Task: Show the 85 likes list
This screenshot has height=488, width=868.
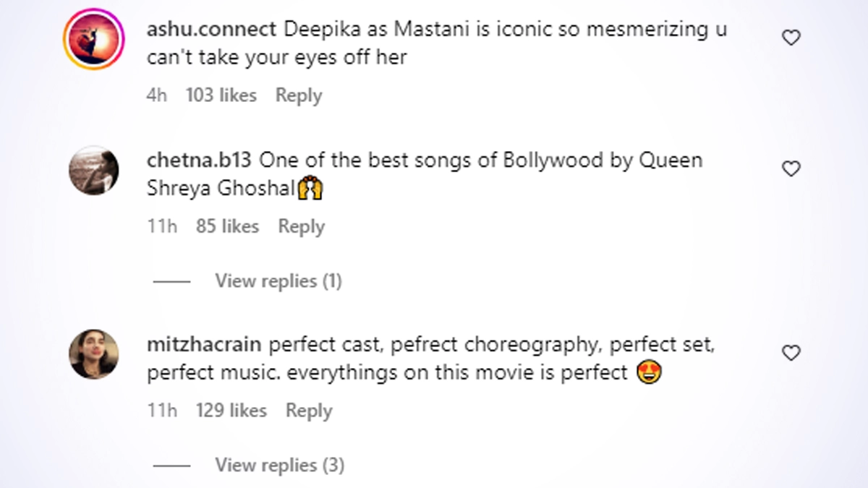Action: coord(227,226)
